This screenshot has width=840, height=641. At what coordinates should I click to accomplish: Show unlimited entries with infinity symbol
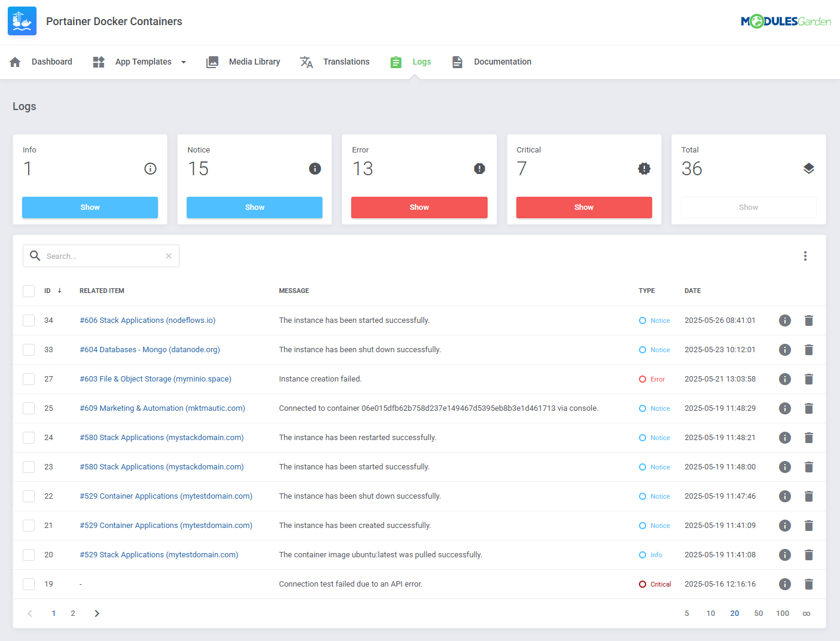point(806,613)
